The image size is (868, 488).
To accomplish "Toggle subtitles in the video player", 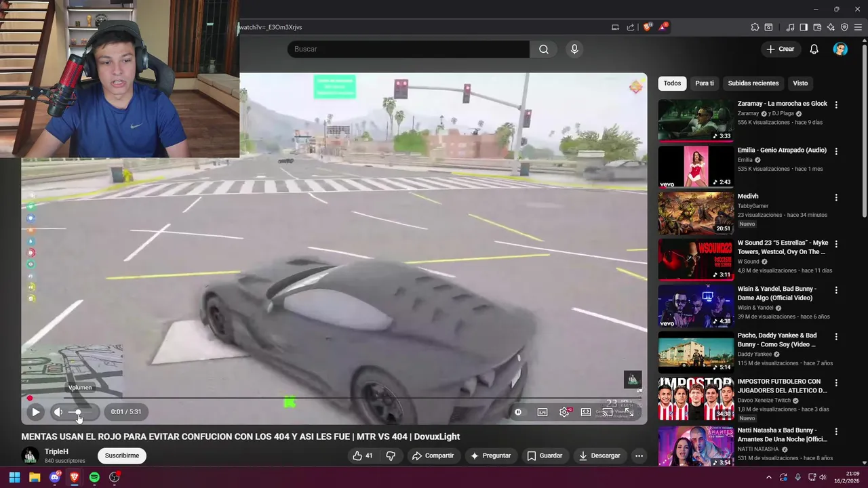I will pos(542,412).
